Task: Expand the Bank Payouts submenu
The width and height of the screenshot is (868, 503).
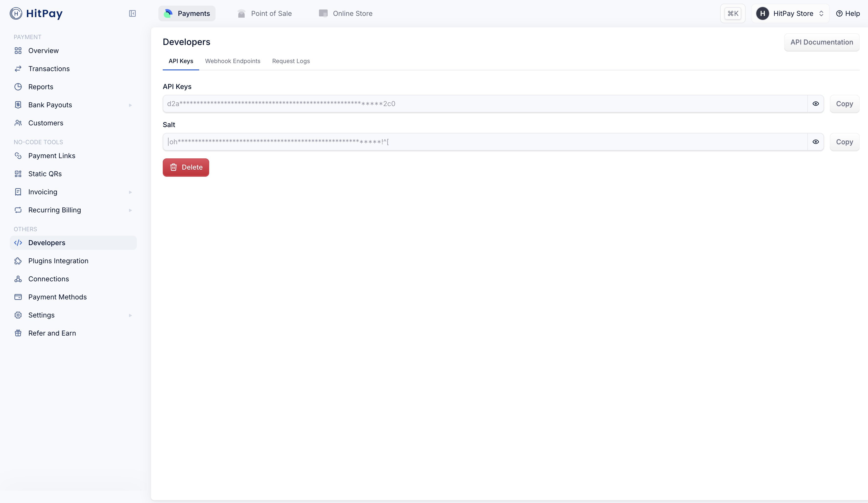Action: click(130, 105)
